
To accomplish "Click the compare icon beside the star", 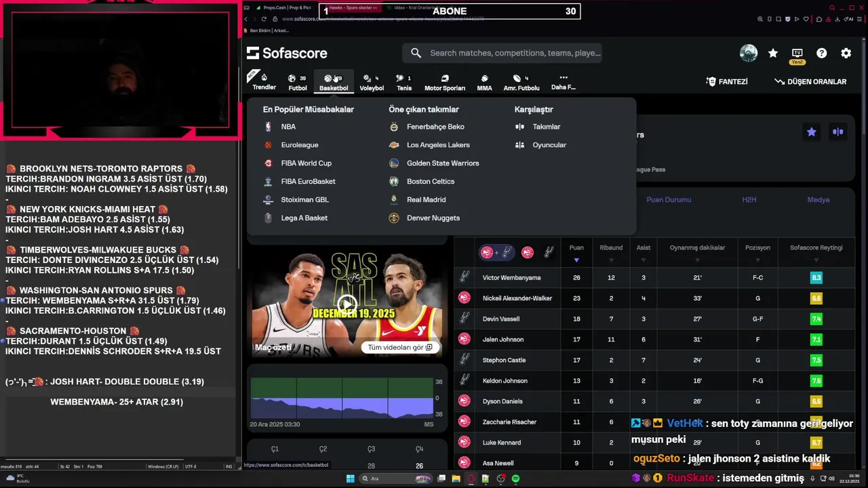I will point(838,132).
